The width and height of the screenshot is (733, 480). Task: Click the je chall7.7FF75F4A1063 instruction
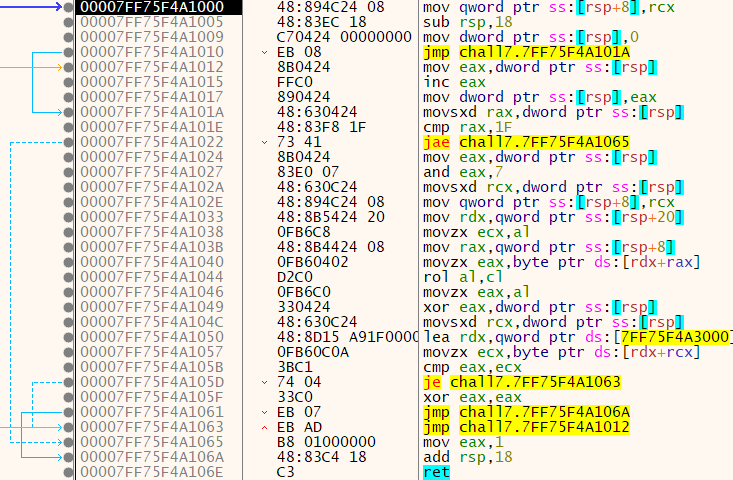point(522,382)
